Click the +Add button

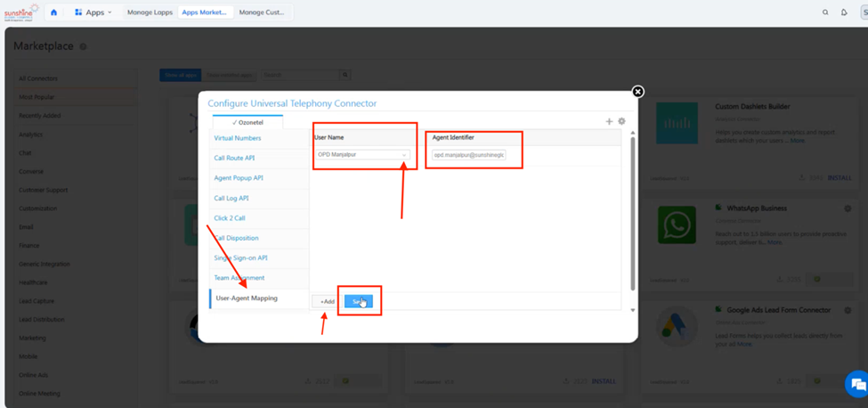coord(327,302)
